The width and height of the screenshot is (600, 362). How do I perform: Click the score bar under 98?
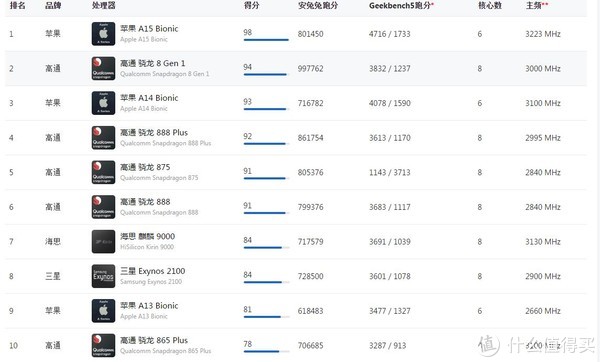(266, 40)
